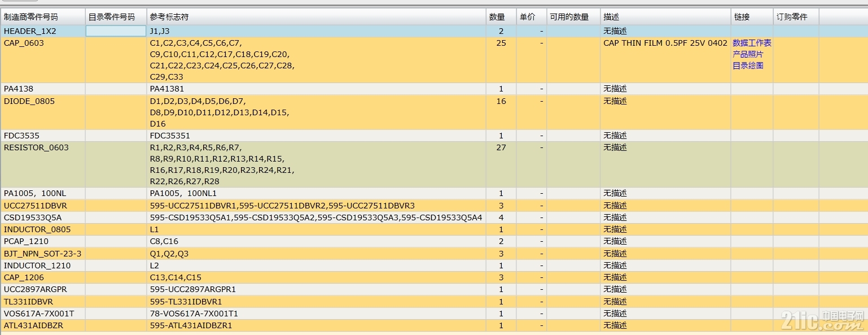This screenshot has height=335, width=868.
Task: Click the 数量 column header
Action: [501, 17]
